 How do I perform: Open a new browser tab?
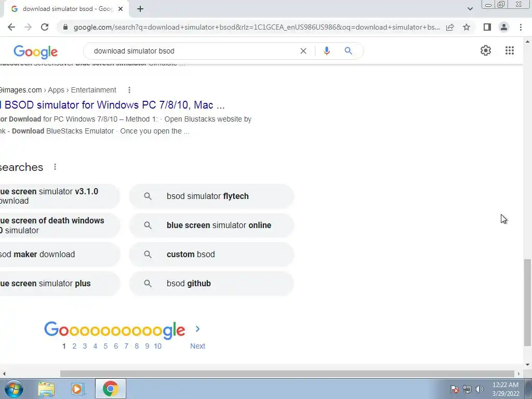140,9
